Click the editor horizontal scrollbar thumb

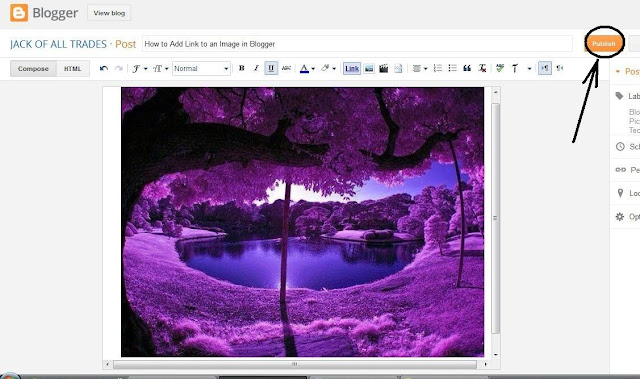(295, 364)
